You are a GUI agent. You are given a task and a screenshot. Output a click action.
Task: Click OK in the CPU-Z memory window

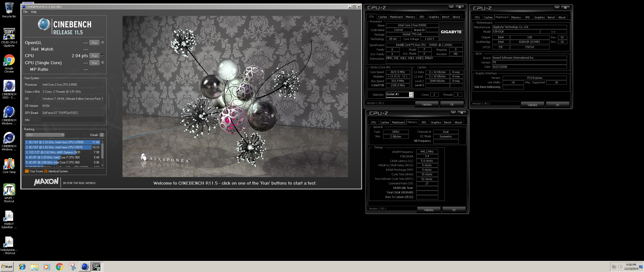click(454, 210)
